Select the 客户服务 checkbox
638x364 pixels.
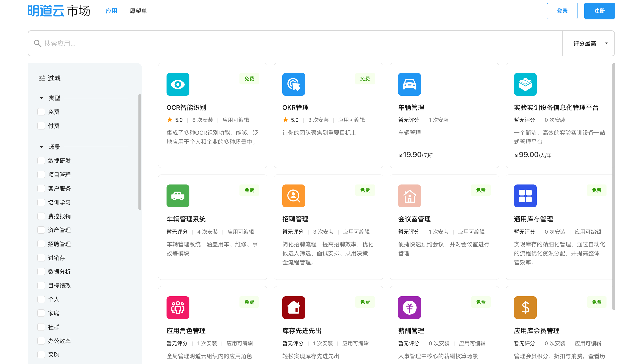click(x=41, y=188)
